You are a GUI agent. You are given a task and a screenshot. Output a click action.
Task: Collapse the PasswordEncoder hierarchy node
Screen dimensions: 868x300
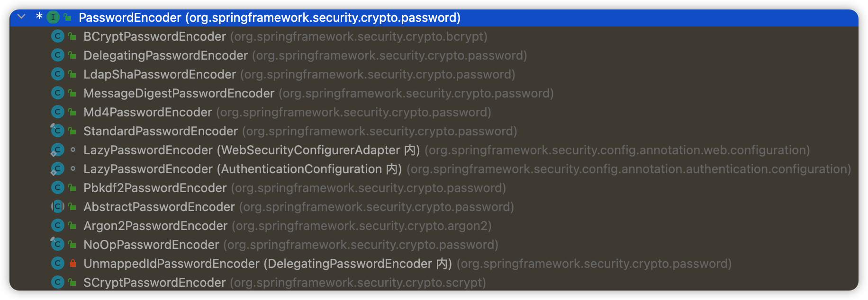21,17
